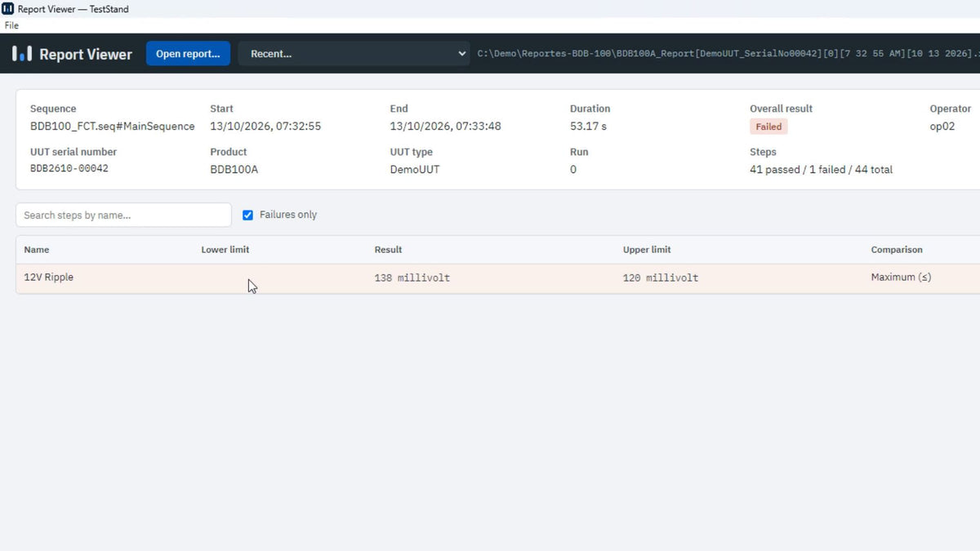Image resolution: width=980 pixels, height=551 pixels.
Task: Click the UUT type value DemoUUT
Action: [x=414, y=170]
